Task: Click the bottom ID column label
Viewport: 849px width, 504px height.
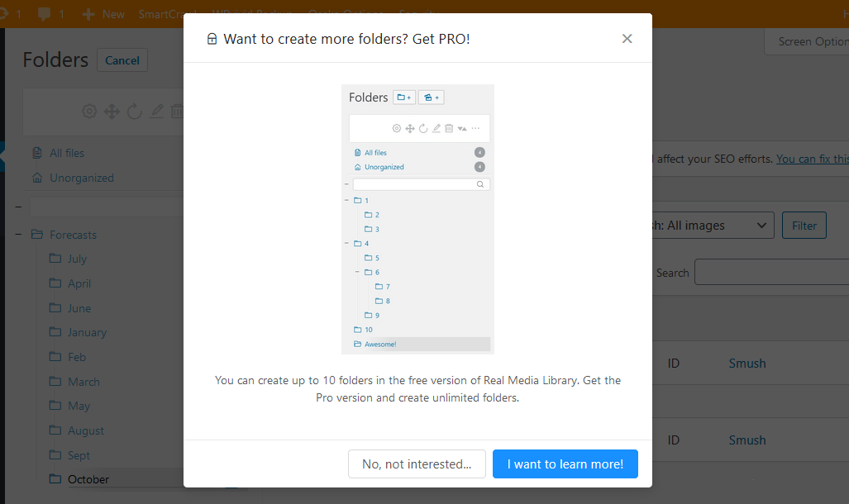Action: coord(673,440)
